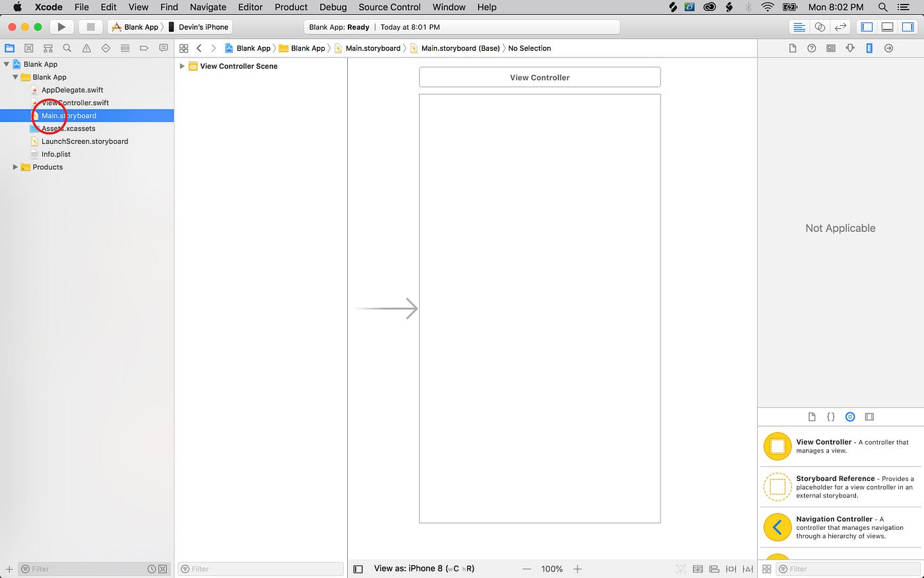Open the Align constraints icon
This screenshot has width=924, height=578.
[714, 569]
